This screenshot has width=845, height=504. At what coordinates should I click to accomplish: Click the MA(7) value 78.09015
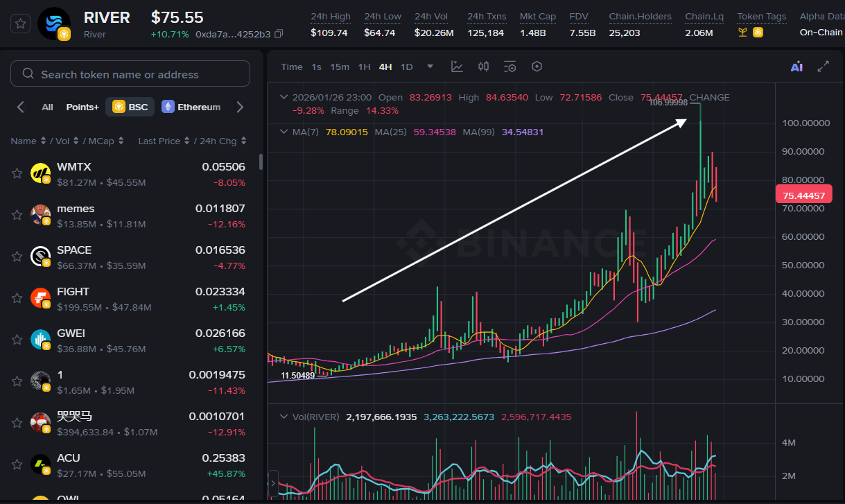347,132
